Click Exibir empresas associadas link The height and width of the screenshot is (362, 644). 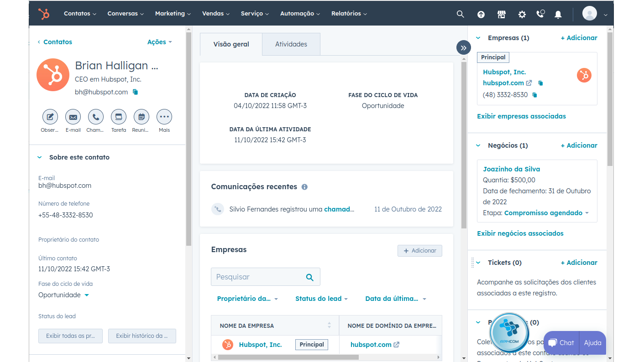tap(521, 116)
